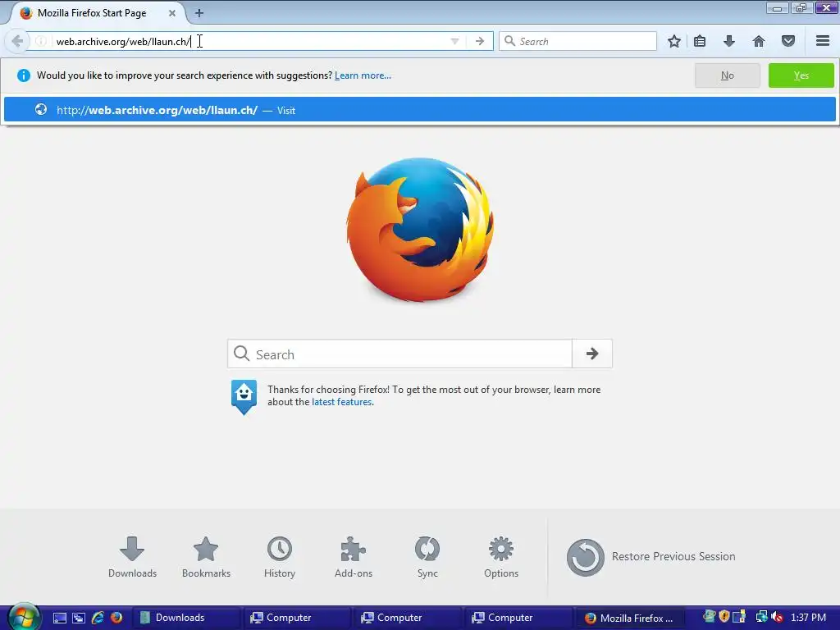Viewport: 840px width, 630px height.
Task: Click Switch windows quick launch icon
Action: (x=79, y=618)
